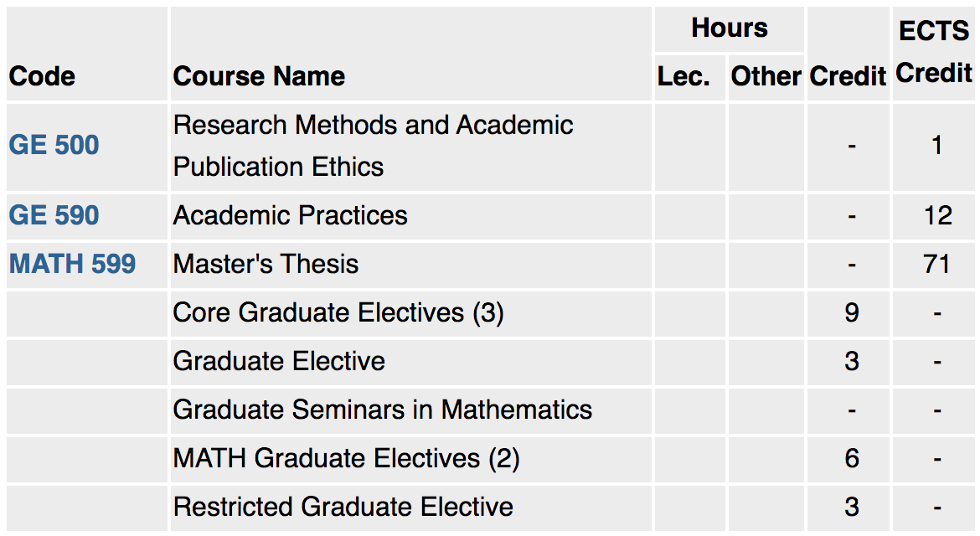Select the Master's Thesis course name

pos(266,264)
